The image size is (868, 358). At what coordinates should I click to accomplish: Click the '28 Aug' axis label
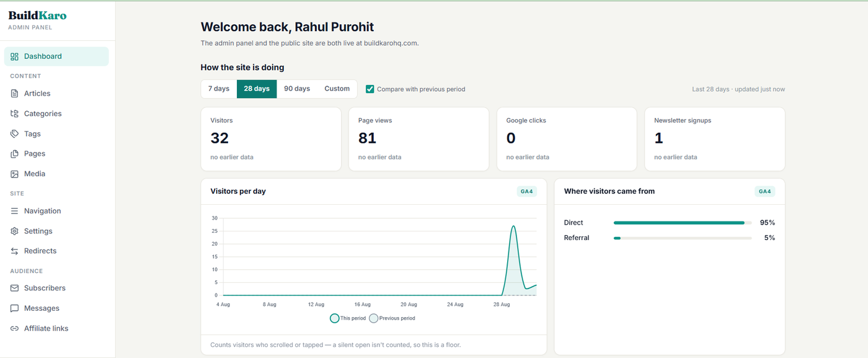[502, 305]
